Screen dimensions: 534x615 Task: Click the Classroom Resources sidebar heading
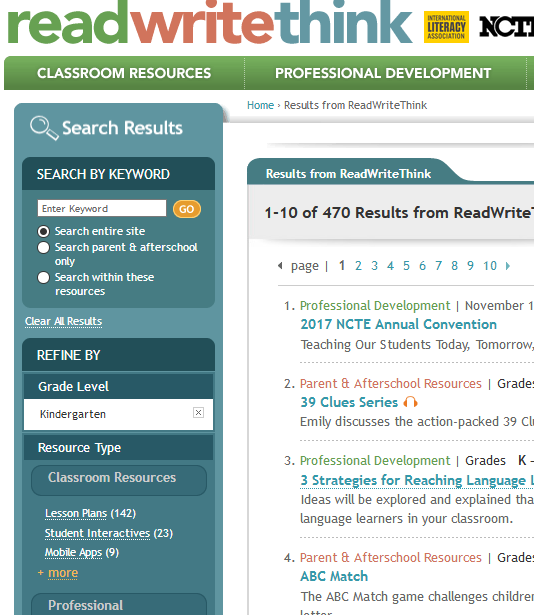(119, 480)
